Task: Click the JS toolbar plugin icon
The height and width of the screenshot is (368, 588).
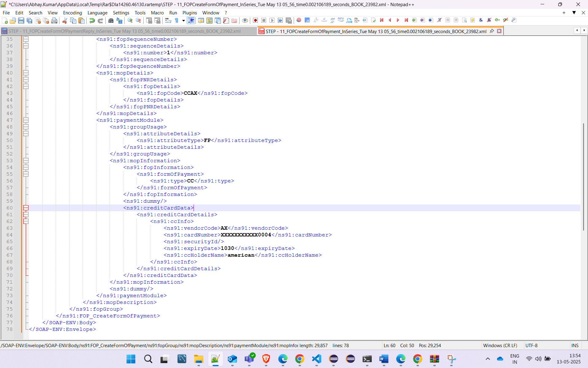Action: pyautogui.click(x=307, y=21)
